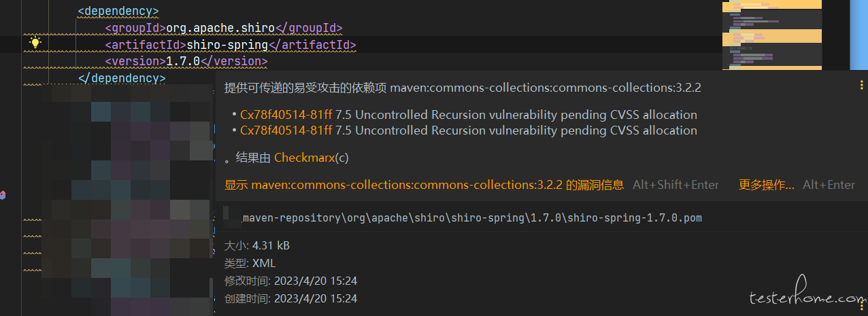Click the tooltip title mentioning commons-collections:3.2.2
This screenshot has width=868, height=316.
463,88
